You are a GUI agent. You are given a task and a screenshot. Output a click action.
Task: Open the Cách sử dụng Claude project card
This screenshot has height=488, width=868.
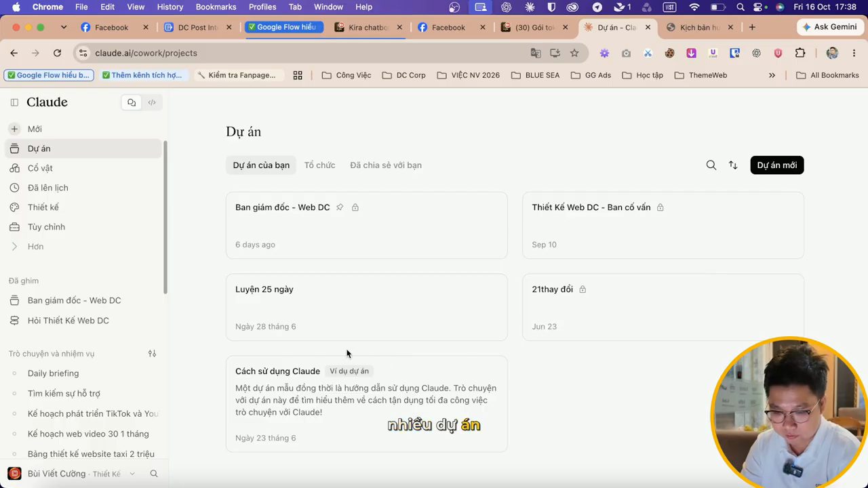point(367,404)
